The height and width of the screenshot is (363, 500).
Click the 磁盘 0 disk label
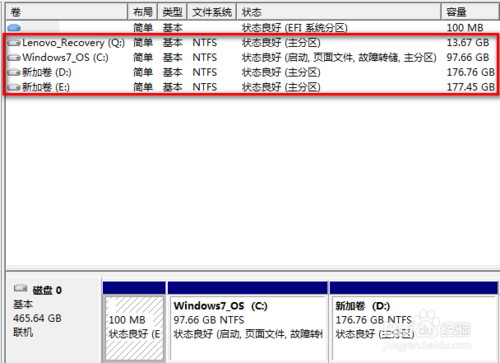[47, 290]
